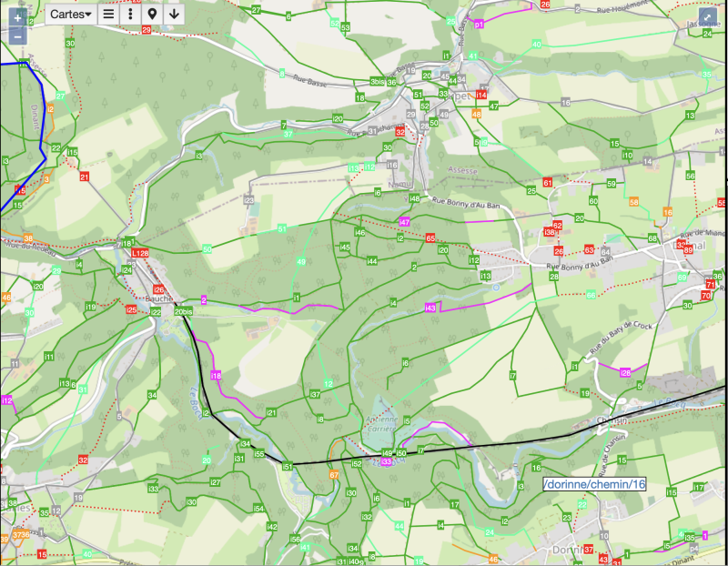Select red path marker 65
The width and height of the screenshot is (728, 566).
430,238
